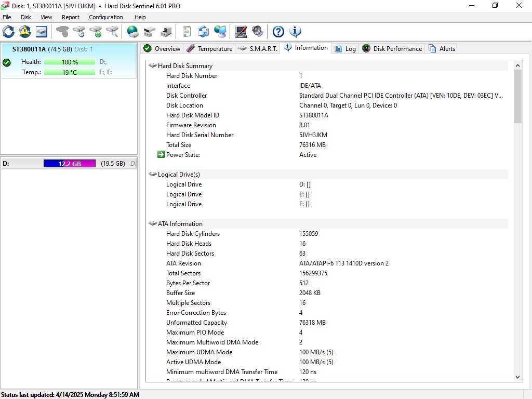The height and width of the screenshot is (399, 532).
Task: Click the D: drive 12.2 GB usage bar
Action: coord(70,164)
